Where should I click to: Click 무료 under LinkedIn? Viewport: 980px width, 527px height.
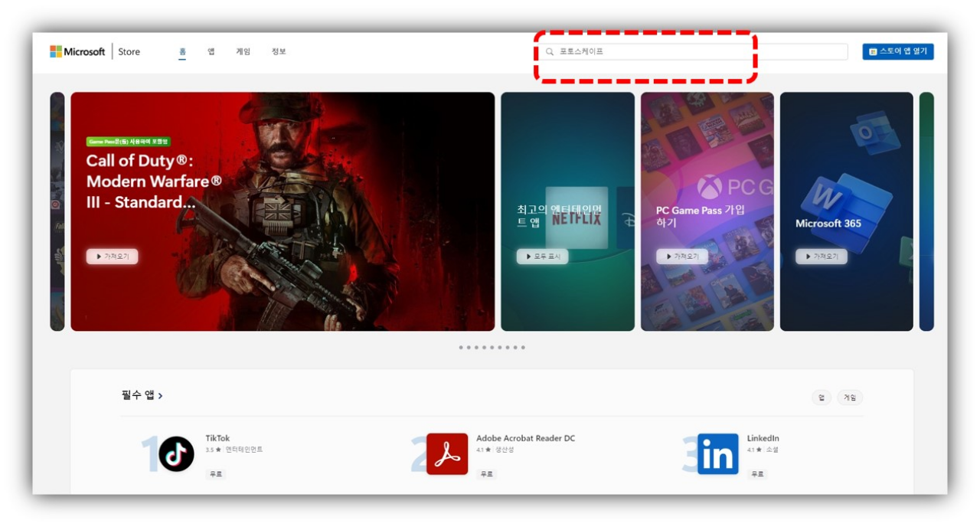pos(757,474)
